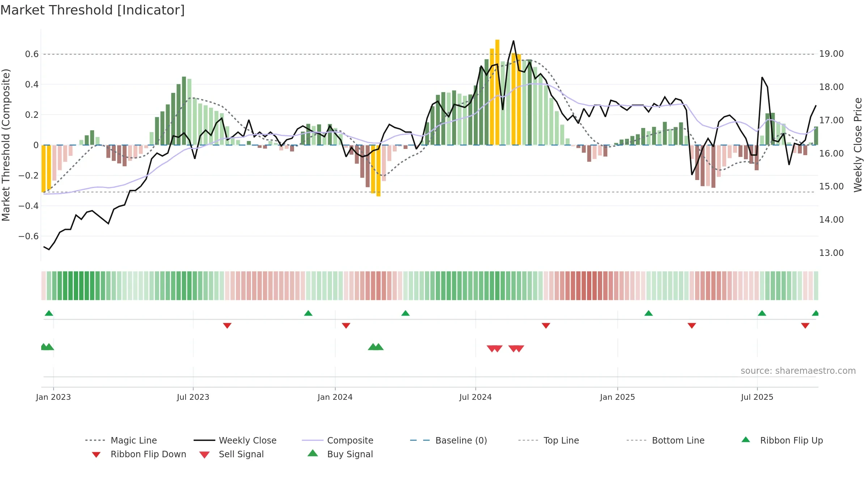The width and height of the screenshot is (868, 488).
Task: Toggle the Buy Signal legend entry
Action: pyautogui.click(x=340, y=454)
